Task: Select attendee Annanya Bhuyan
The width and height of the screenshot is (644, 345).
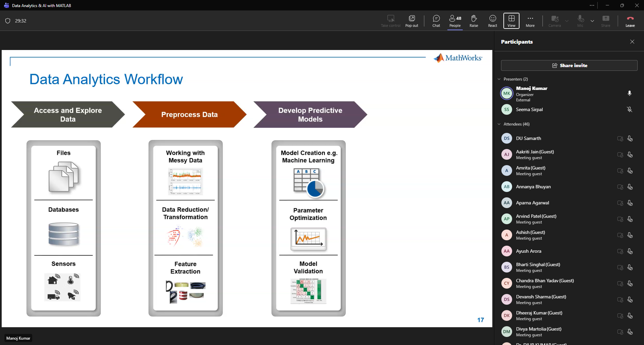Action: point(533,187)
